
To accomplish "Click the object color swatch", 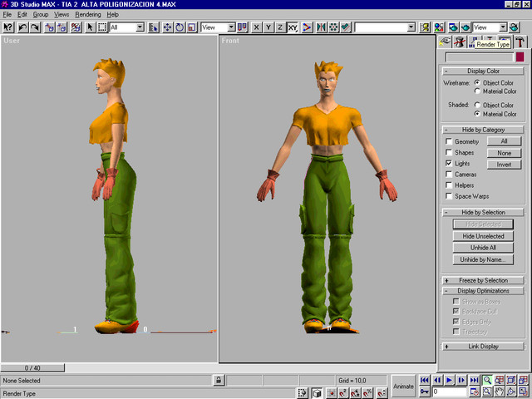I will pos(520,57).
